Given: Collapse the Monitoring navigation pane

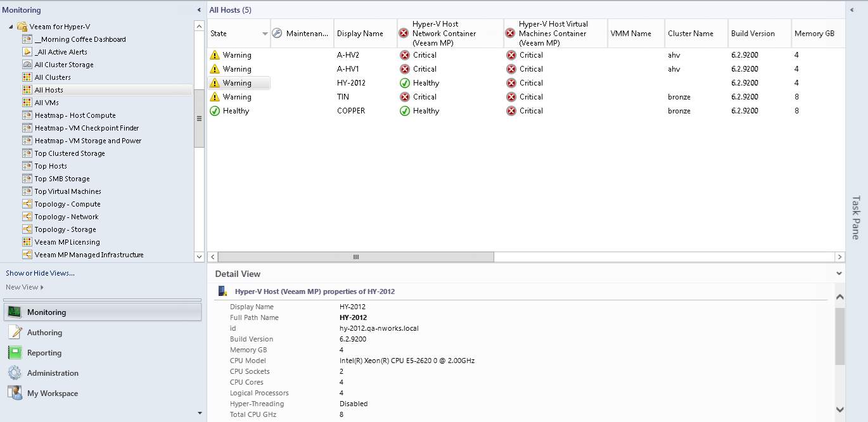Looking at the screenshot, I should point(200,10).
